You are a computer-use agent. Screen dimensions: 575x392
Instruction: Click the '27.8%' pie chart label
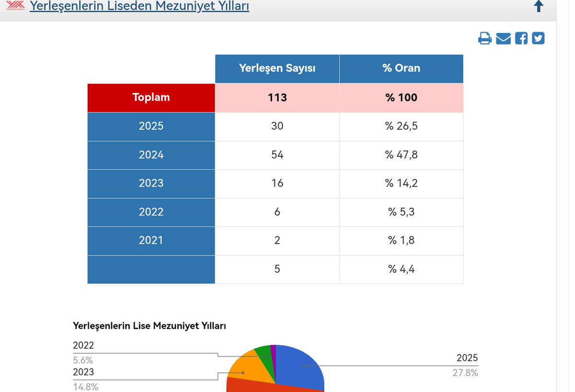(465, 372)
